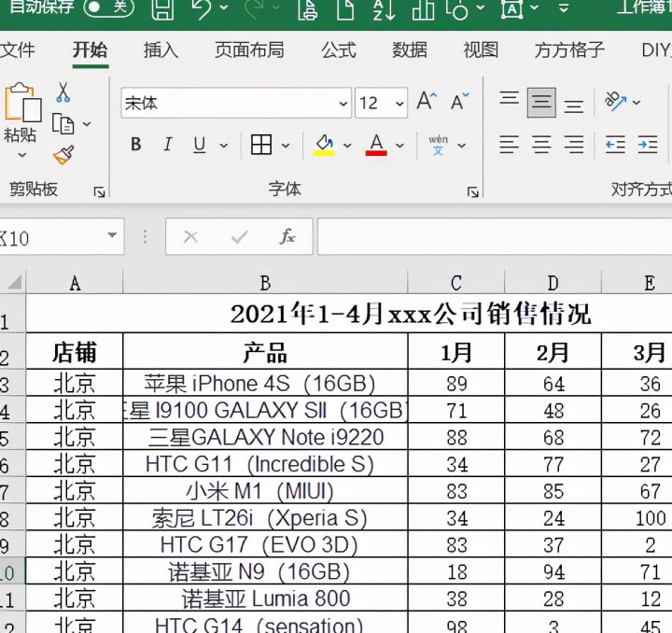This screenshot has width=672, height=633.
Task: Click the Cut scissors icon
Action: point(63,92)
